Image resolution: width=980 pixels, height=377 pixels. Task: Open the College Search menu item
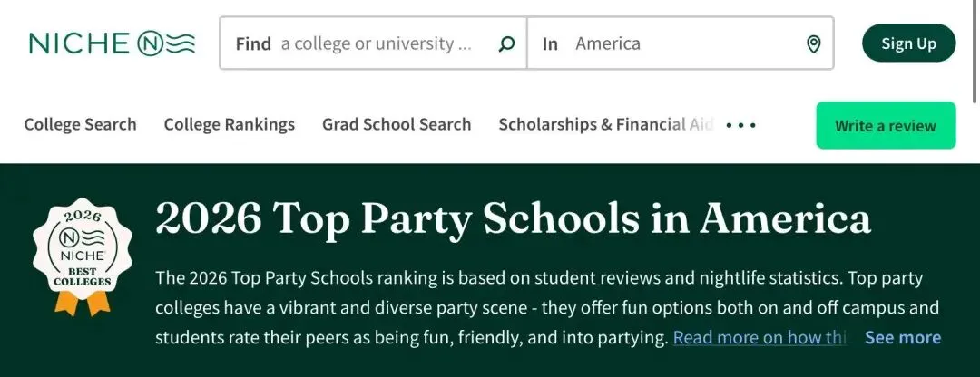[80, 125]
